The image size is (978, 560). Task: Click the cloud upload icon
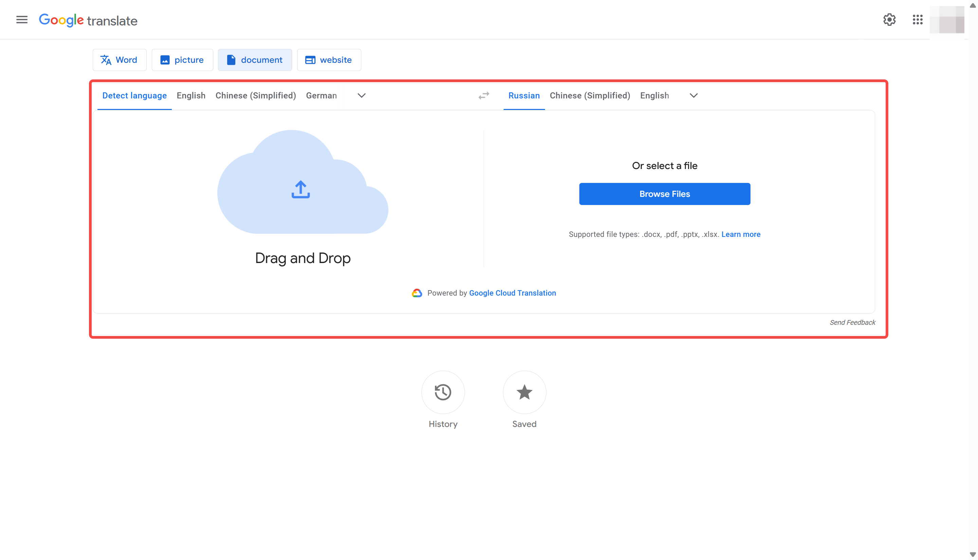(x=300, y=189)
